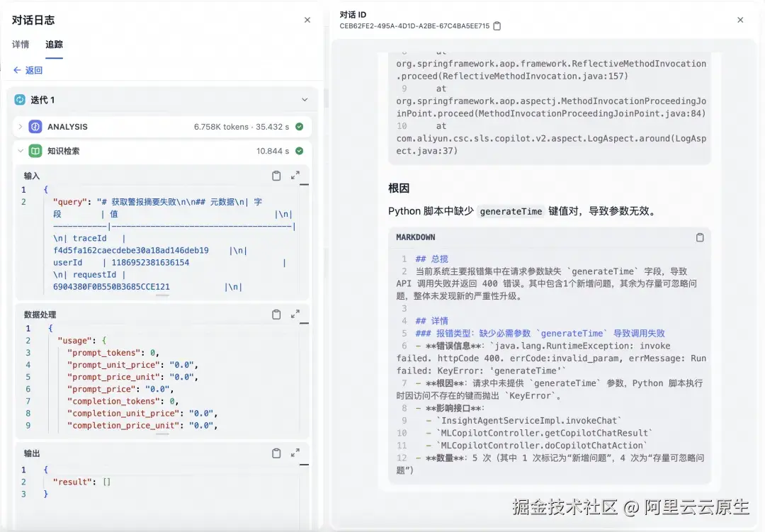Screen dimensions: 765x532
Task: Collapse the 知识检索 step
Action: click(x=20, y=151)
